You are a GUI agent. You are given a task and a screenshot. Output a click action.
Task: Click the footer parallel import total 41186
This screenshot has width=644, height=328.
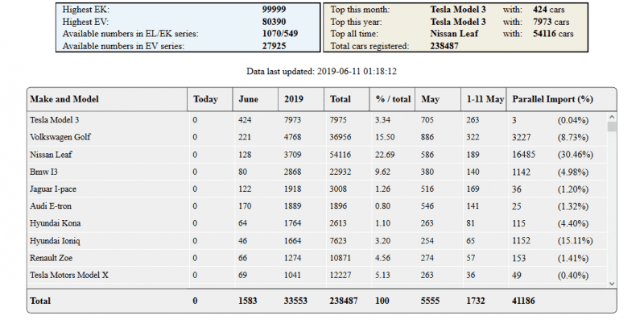(523, 301)
